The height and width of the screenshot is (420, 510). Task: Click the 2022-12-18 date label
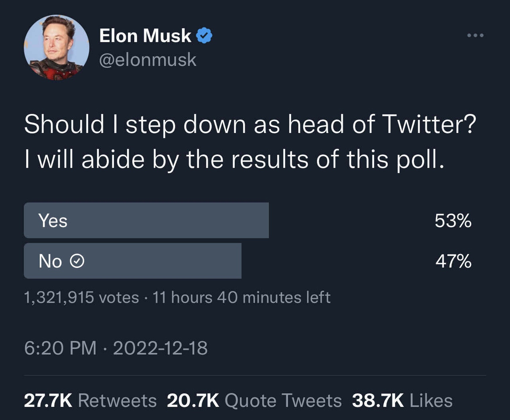159,348
